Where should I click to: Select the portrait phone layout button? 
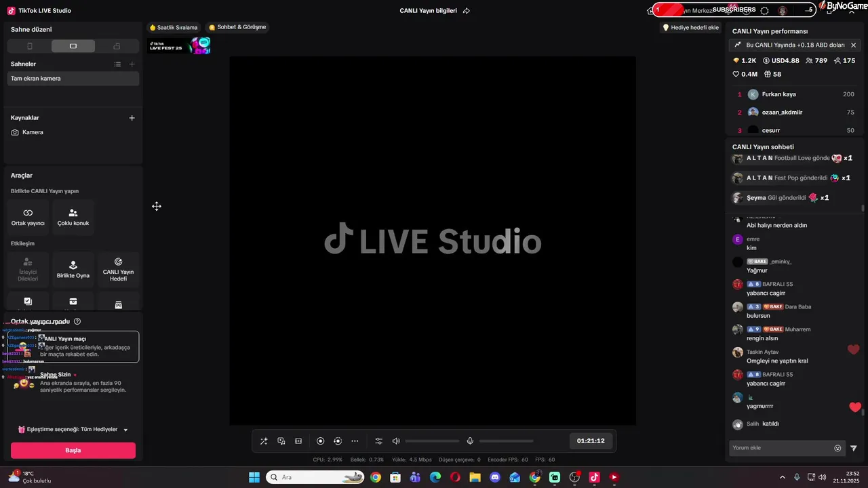[29, 46]
